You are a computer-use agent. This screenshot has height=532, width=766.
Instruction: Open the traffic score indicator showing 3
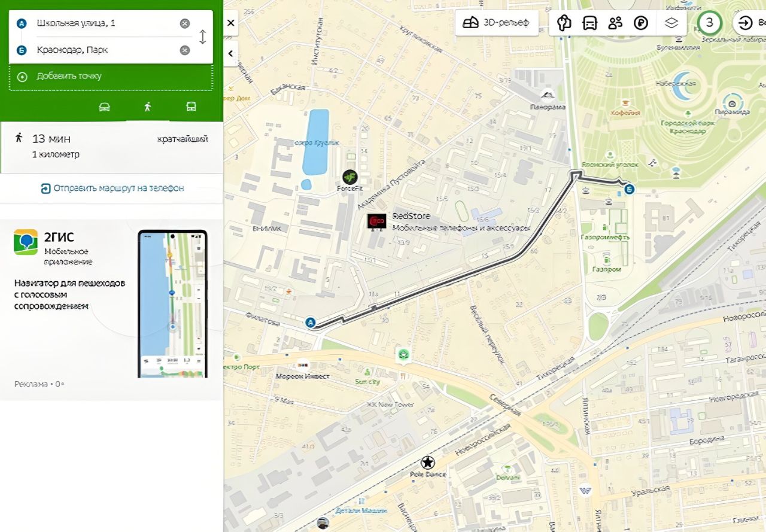point(710,23)
